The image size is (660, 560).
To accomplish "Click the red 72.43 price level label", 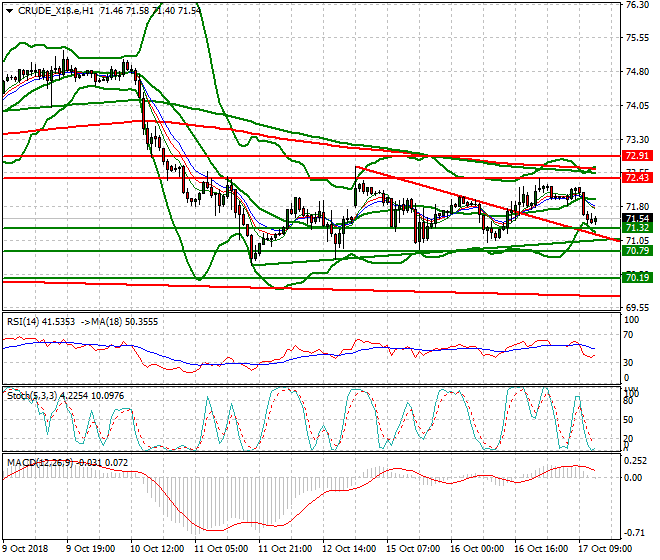I will pyautogui.click(x=637, y=178).
